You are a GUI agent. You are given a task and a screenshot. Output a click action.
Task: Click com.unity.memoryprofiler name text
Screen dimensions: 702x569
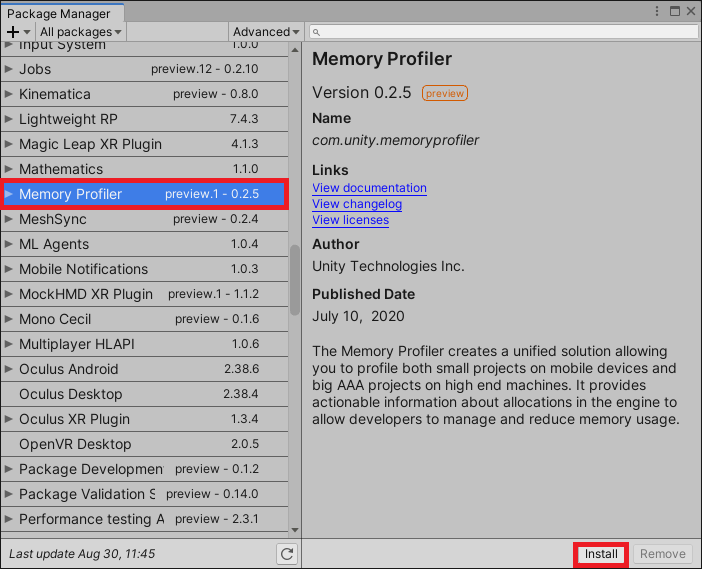(395, 141)
